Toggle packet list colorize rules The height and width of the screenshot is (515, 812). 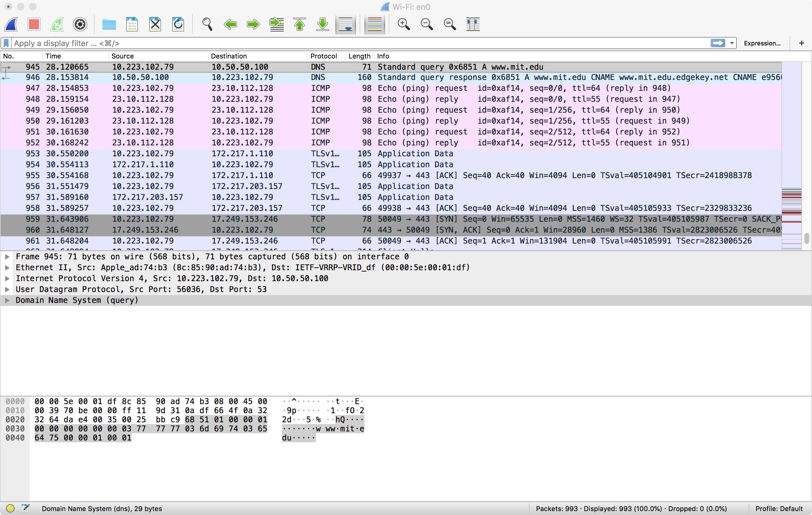click(x=375, y=24)
